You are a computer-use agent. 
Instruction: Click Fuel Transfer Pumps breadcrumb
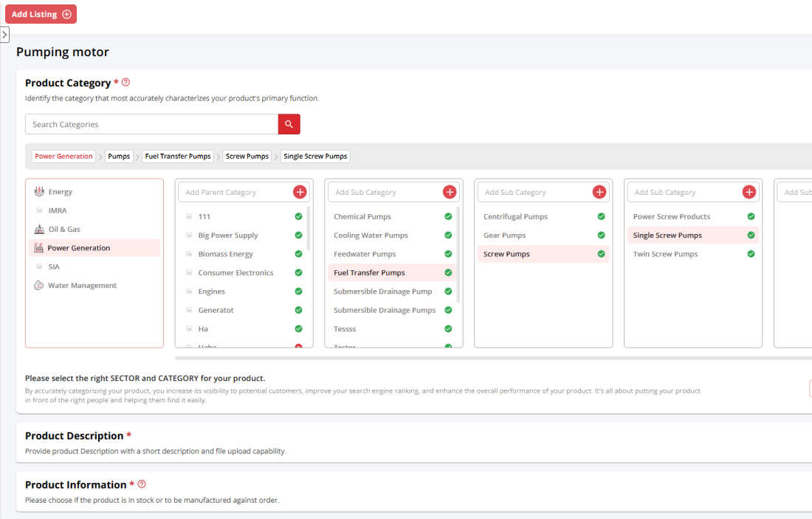(x=178, y=157)
